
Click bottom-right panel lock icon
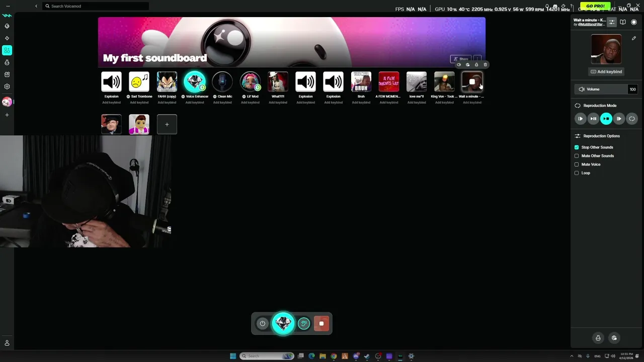click(x=598, y=338)
